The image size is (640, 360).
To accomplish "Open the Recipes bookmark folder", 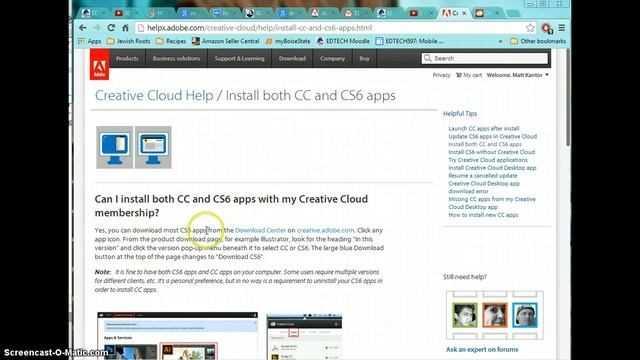I will point(171,41).
